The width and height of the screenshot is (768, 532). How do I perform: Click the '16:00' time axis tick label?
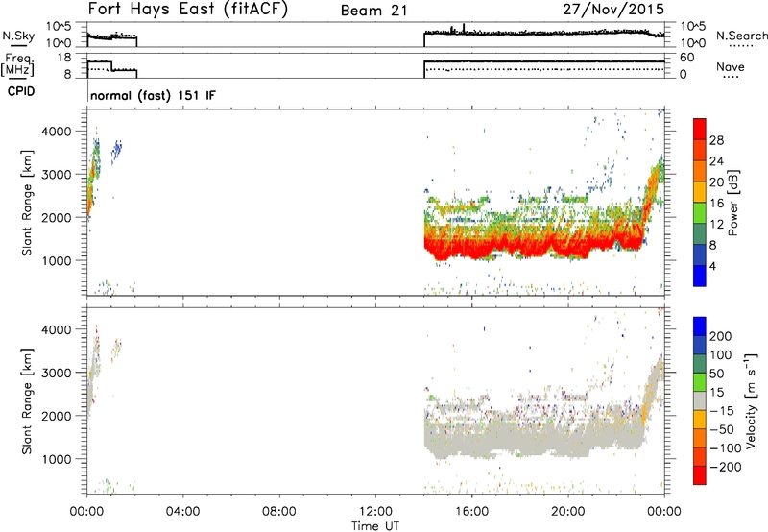[471, 512]
